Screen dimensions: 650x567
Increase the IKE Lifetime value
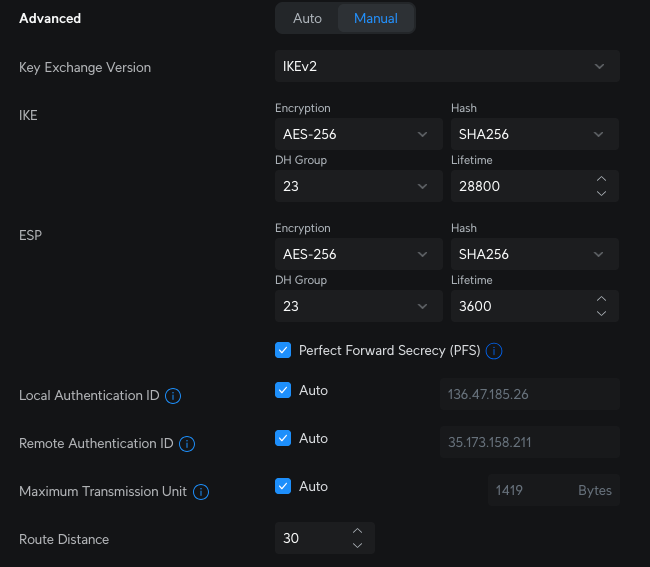point(601,179)
